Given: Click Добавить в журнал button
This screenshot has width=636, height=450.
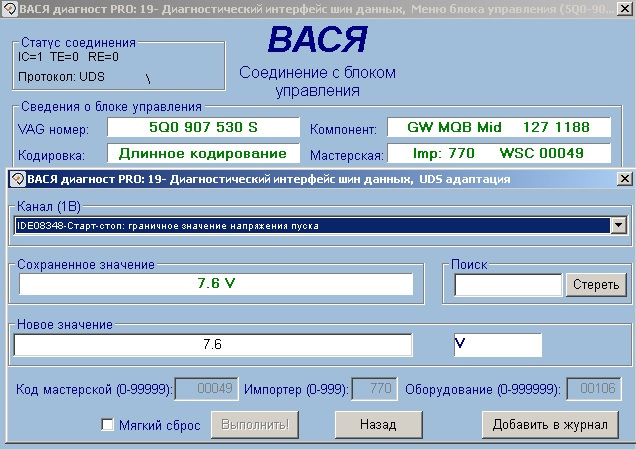Looking at the screenshot, I should (x=550, y=424).
